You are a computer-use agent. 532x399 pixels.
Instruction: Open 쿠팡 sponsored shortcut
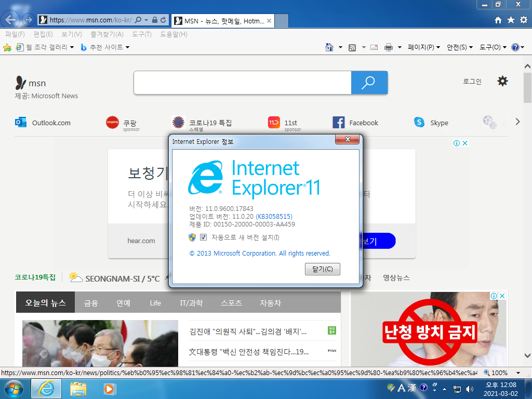click(x=123, y=124)
